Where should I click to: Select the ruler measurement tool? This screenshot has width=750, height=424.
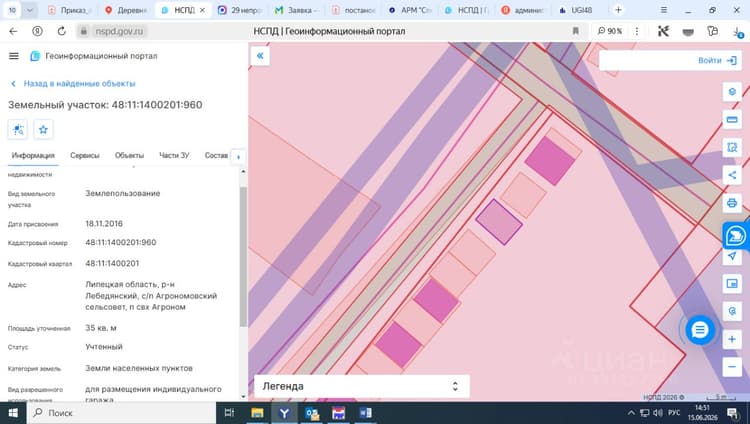732,120
